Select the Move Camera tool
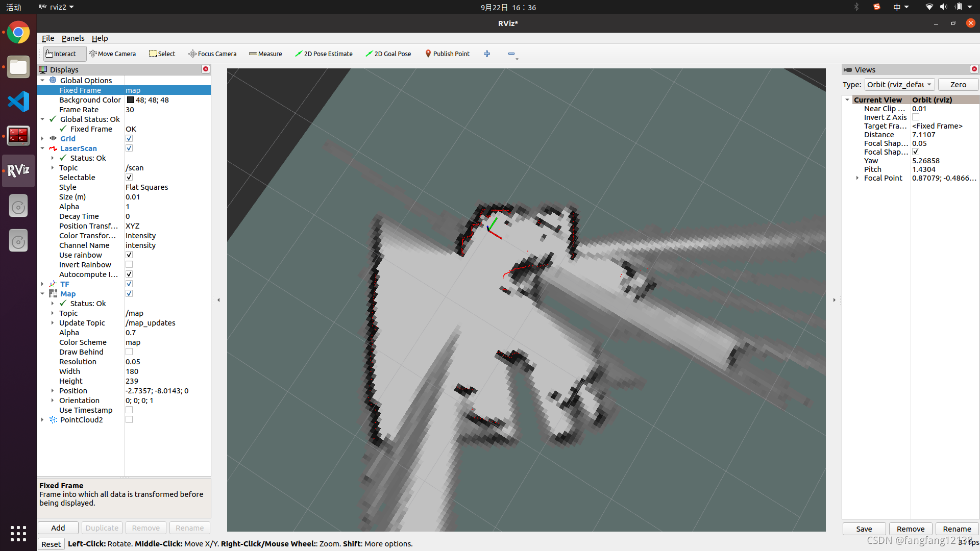Image resolution: width=980 pixels, height=551 pixels. tap(112, 54)
